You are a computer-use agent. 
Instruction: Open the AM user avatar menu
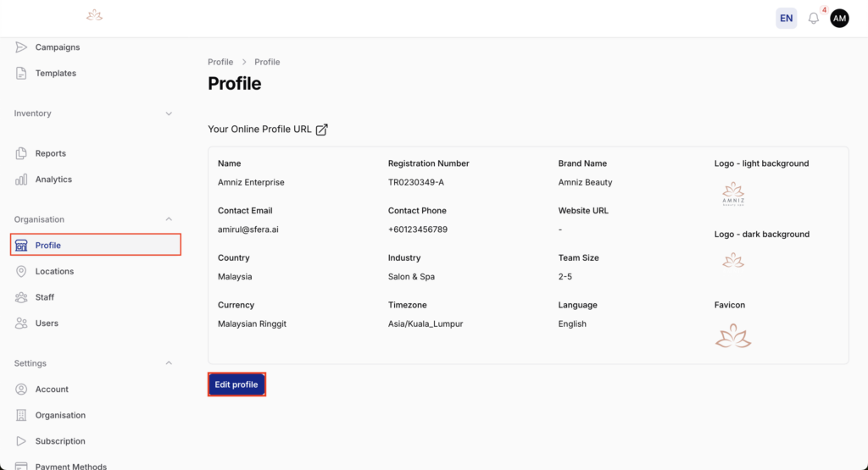(x=839, y=19)
